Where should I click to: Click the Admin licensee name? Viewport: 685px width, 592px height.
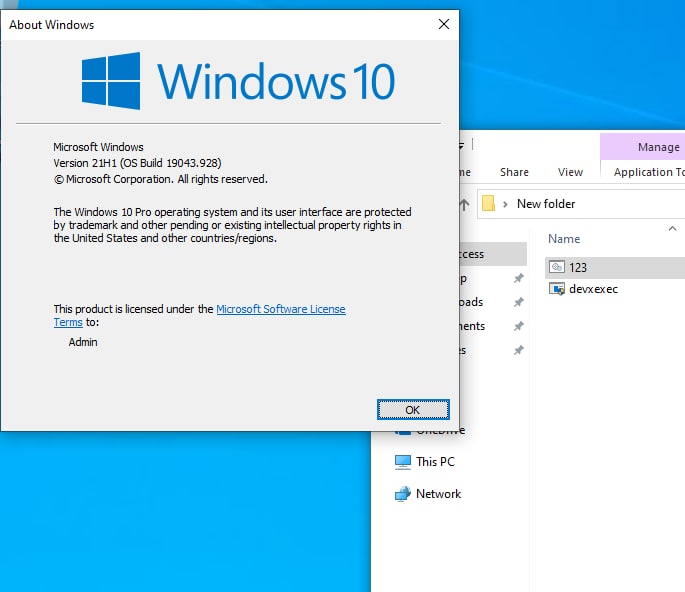[83, 342]
